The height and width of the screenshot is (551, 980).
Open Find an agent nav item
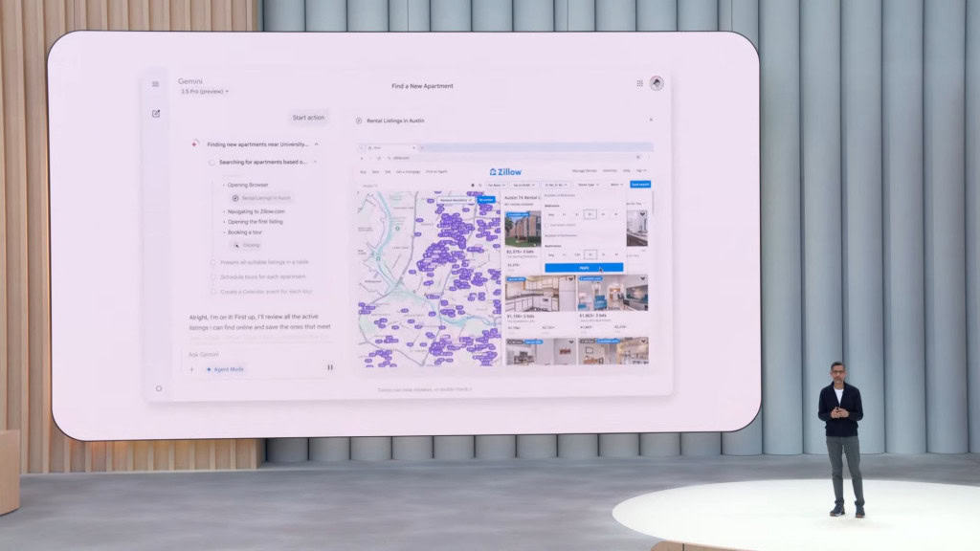(x=436, y=172)
